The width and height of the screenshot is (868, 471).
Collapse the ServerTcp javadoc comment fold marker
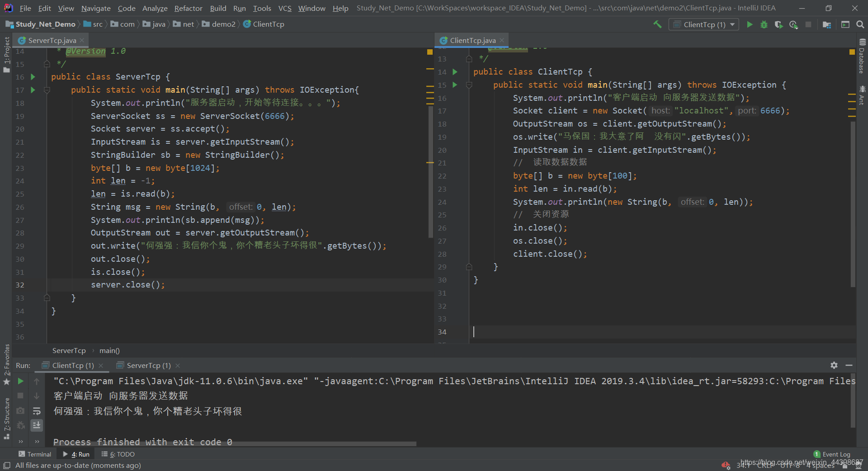point(47,64)
